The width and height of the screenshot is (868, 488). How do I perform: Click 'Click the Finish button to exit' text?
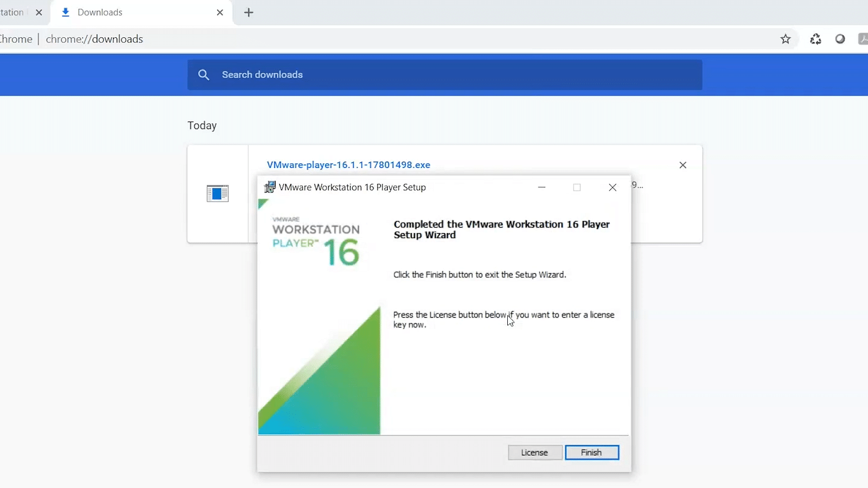point(480,275)
